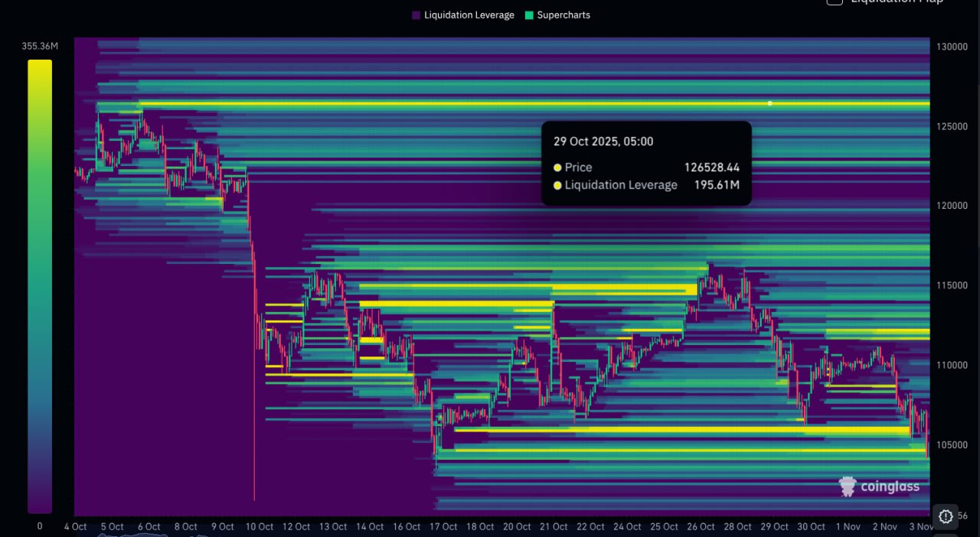Toggle the Liquidation Leverage legend series
980x537 pixels.
pos(462,15)
